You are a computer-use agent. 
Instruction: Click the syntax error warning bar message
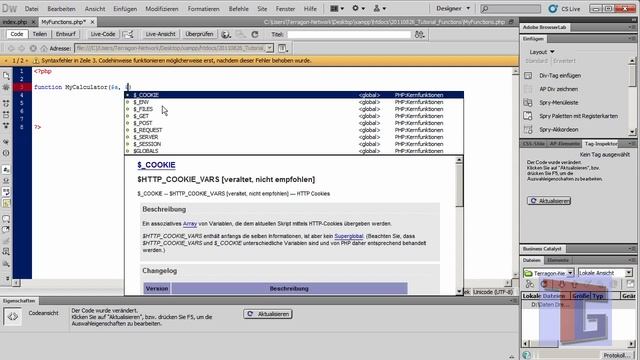click(176, 60)
